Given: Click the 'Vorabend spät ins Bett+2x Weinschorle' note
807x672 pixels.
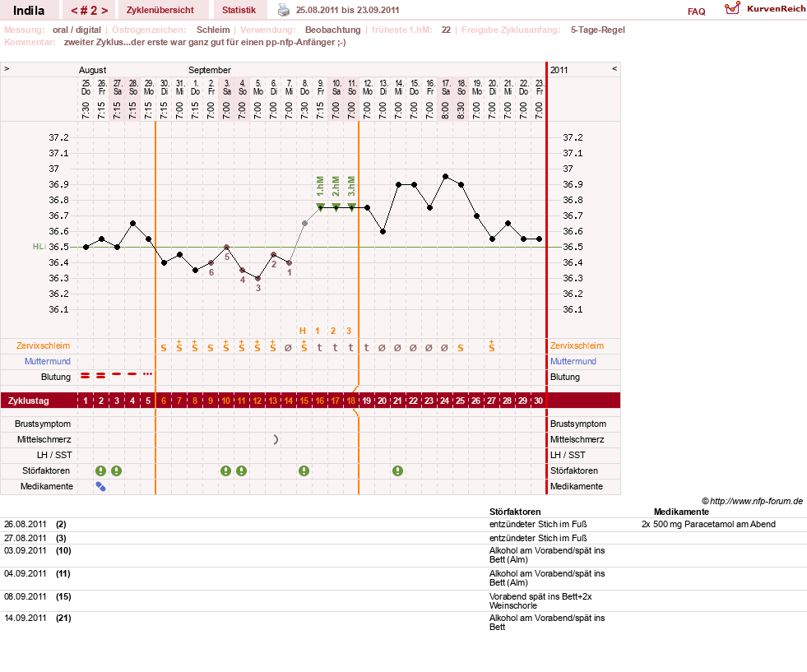Looking at the screenshot, I should pos(540,601).
